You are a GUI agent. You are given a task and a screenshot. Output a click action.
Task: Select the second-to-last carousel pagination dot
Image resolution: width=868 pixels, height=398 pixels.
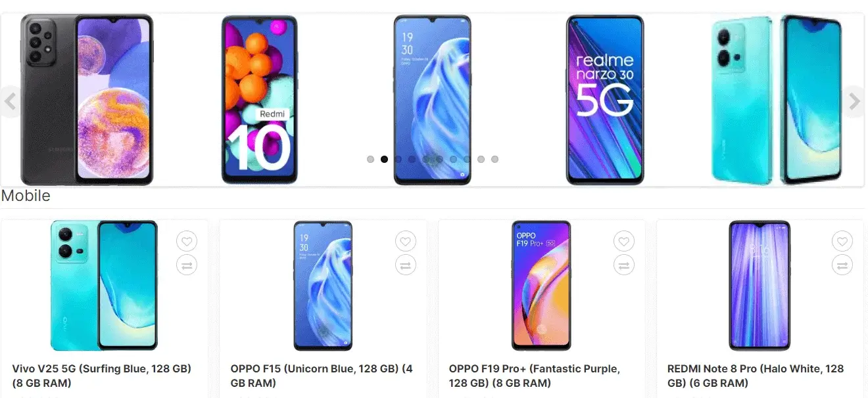pos(481,159)
